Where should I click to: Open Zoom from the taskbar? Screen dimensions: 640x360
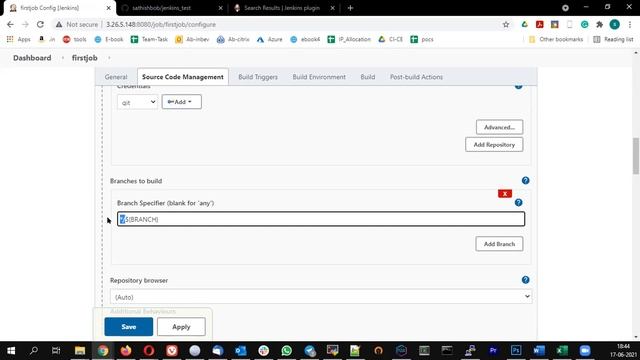585,351
